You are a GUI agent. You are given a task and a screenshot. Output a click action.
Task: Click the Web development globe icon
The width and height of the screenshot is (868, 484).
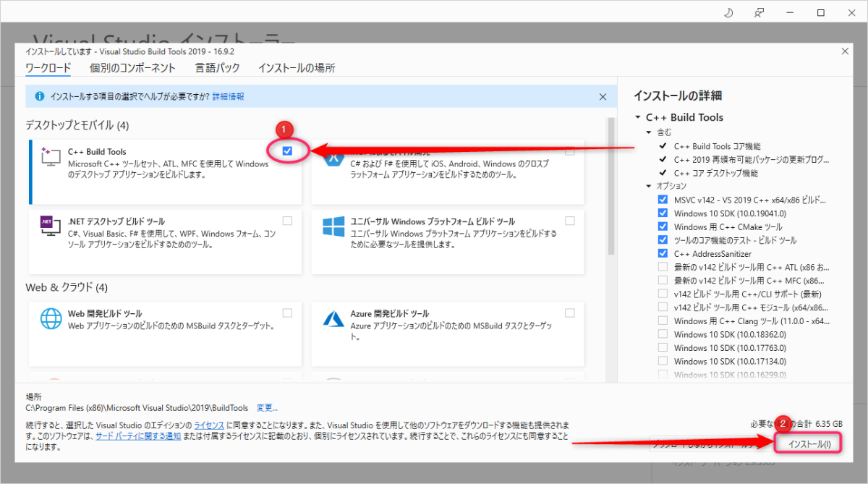51,320
